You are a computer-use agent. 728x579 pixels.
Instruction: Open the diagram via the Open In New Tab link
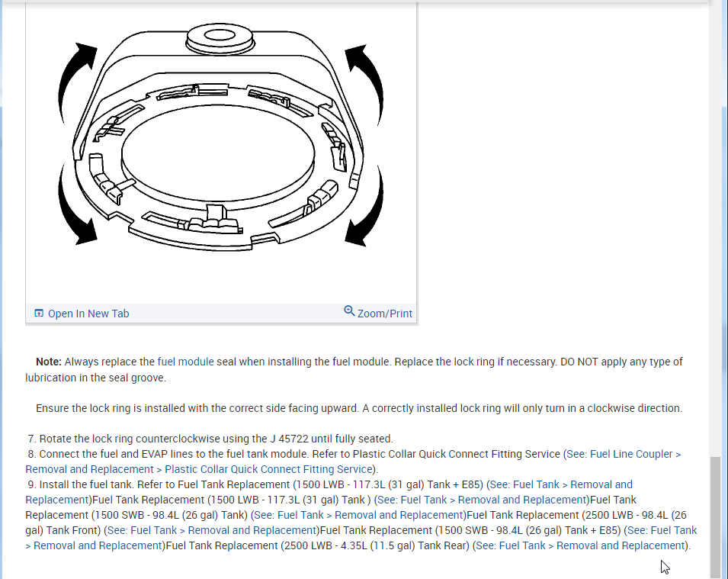point(88,314)
